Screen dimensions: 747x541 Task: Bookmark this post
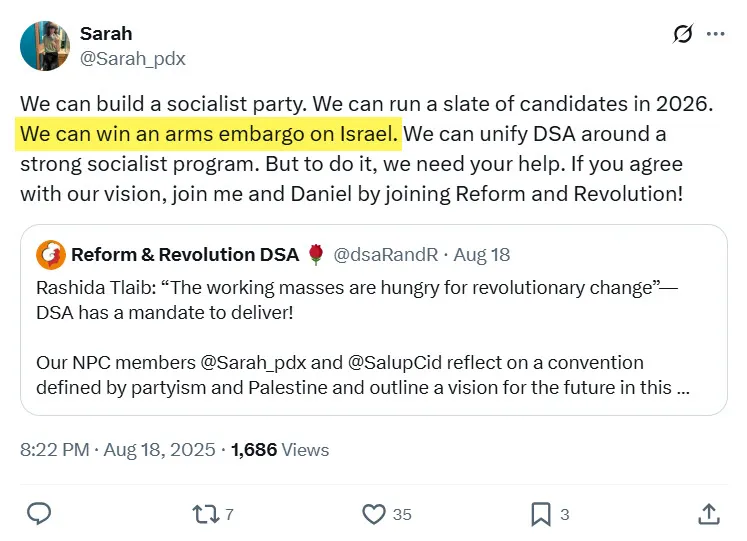[x=540, y=514]
